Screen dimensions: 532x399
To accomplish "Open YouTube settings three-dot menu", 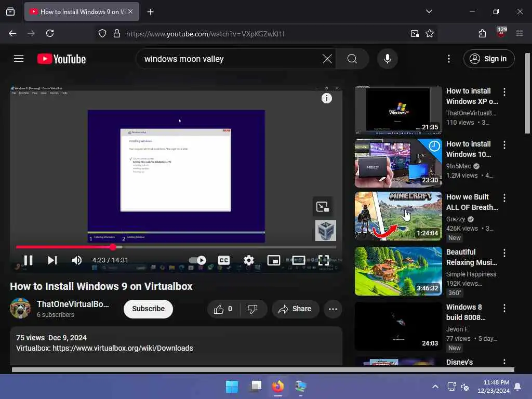I will (448, 59).
